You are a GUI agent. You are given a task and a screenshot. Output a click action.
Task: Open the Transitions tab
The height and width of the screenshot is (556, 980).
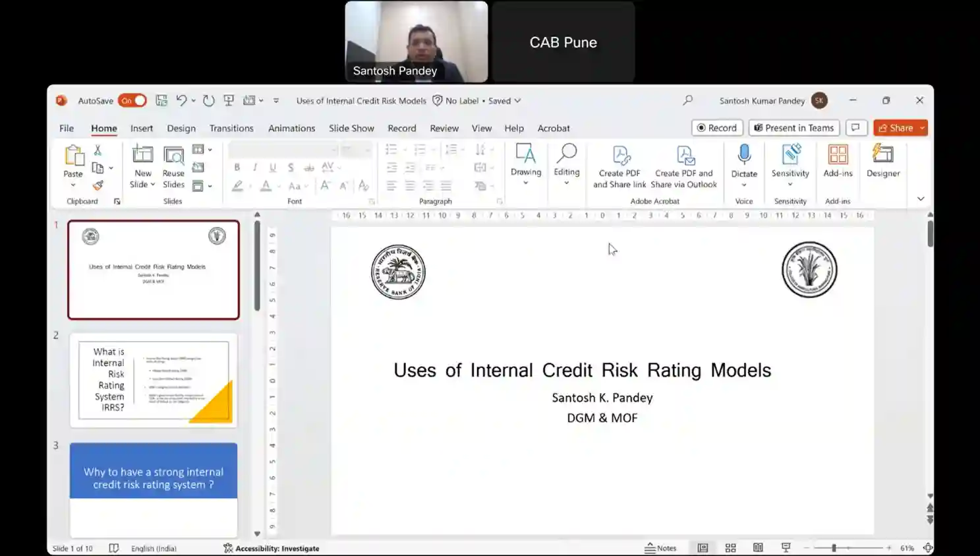pos(231,128)
